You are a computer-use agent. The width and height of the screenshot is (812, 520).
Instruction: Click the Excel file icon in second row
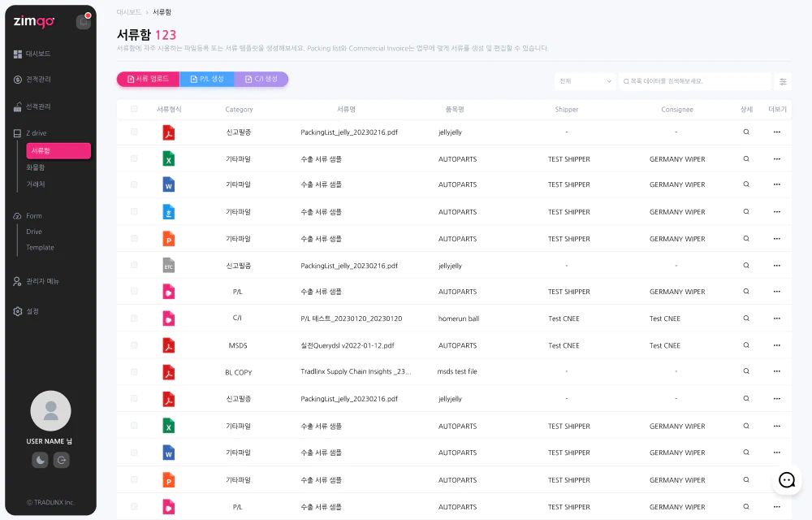169,159
